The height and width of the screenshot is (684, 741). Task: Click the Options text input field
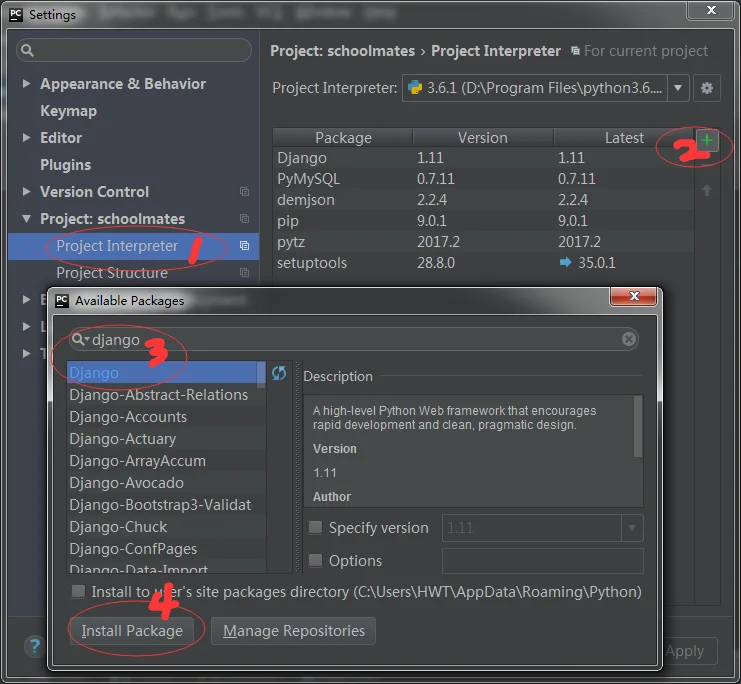coord(543,561)
